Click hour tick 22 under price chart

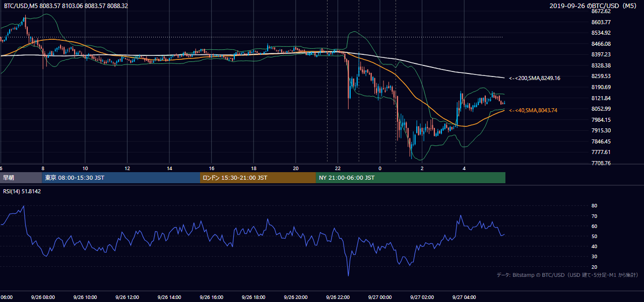coord(338,168)
